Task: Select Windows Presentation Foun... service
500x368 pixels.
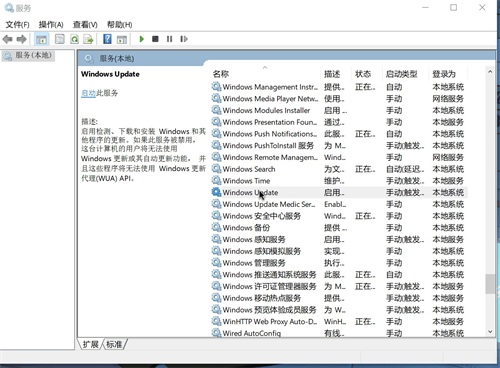Action: click(338, 122)
